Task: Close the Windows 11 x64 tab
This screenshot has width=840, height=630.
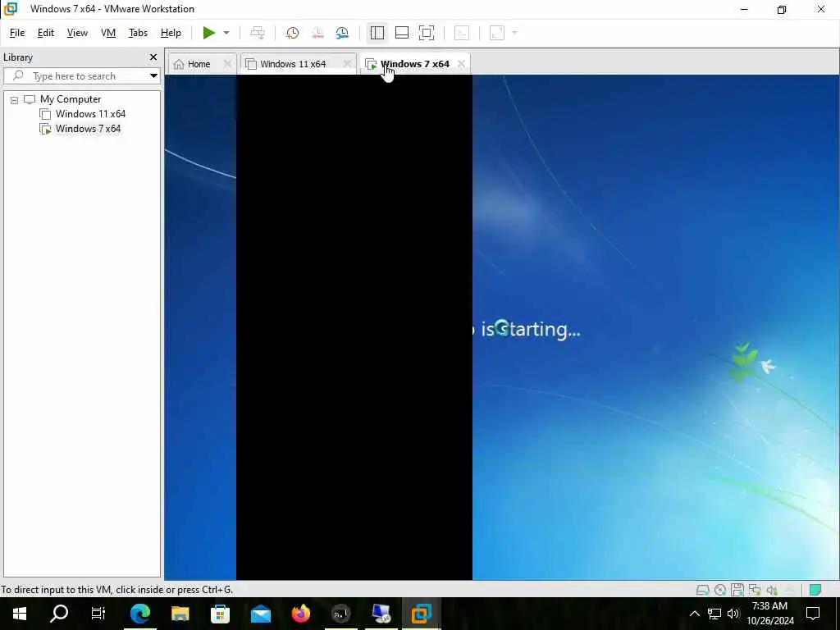Action: pyautogui.click(x=347, y=64)
